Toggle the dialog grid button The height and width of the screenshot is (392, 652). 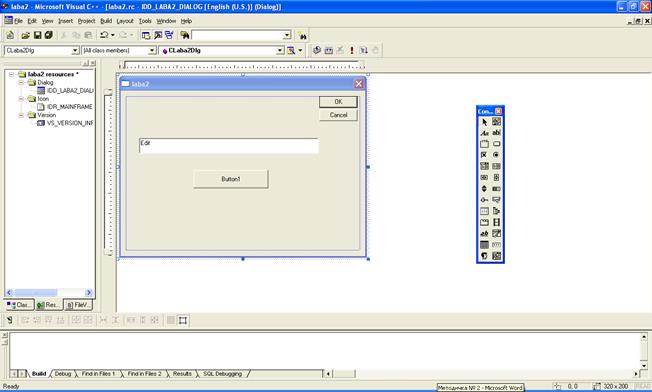(171, 320)
